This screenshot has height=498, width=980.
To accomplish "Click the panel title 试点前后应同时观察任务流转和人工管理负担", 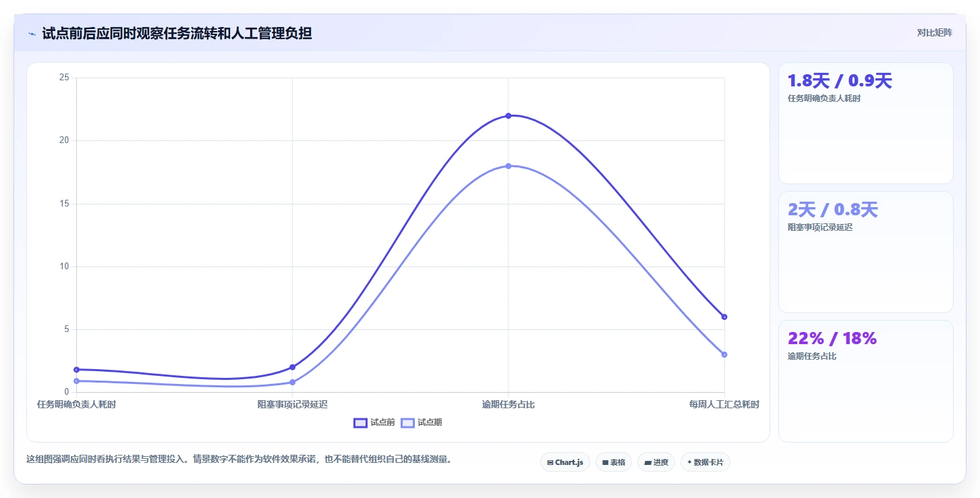I will (x=177, y=33).
